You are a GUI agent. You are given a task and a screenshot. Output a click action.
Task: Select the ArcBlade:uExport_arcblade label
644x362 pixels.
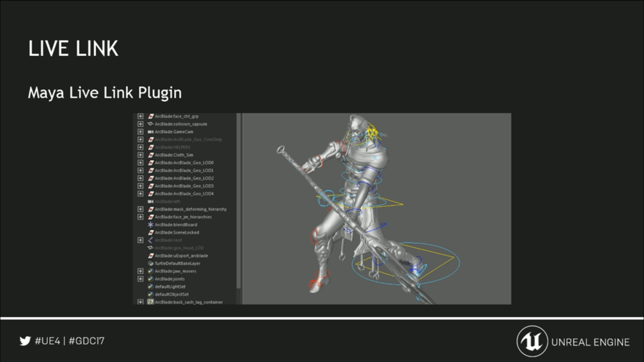pyautogui.click(x=181, y=256)
